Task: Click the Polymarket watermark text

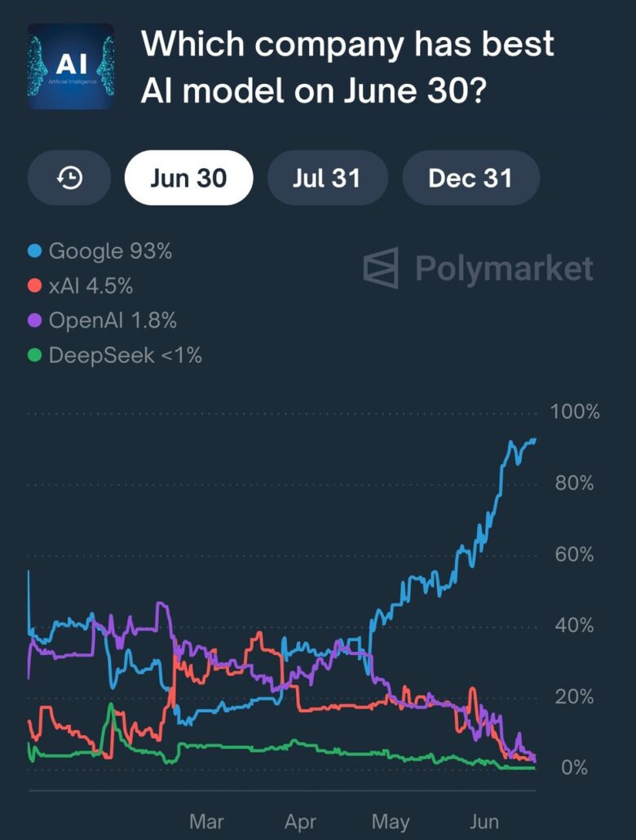Action: click(x=504, y=268)
